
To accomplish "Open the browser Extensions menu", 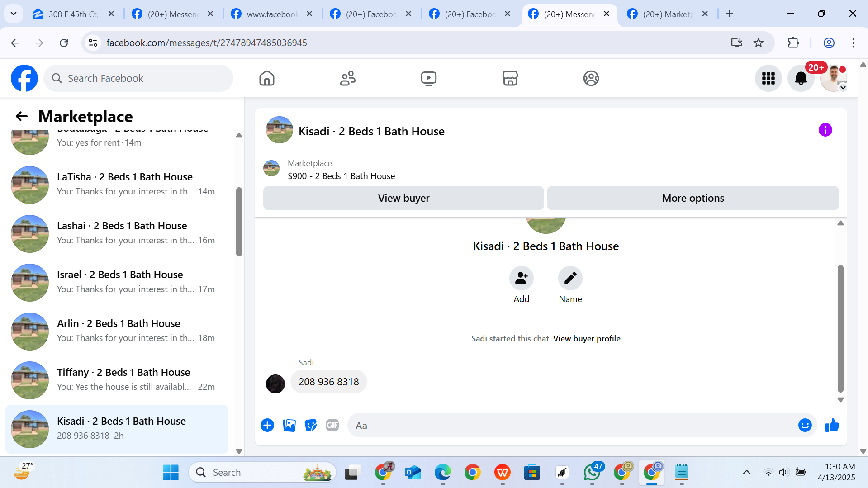I will tap(793, 43).
